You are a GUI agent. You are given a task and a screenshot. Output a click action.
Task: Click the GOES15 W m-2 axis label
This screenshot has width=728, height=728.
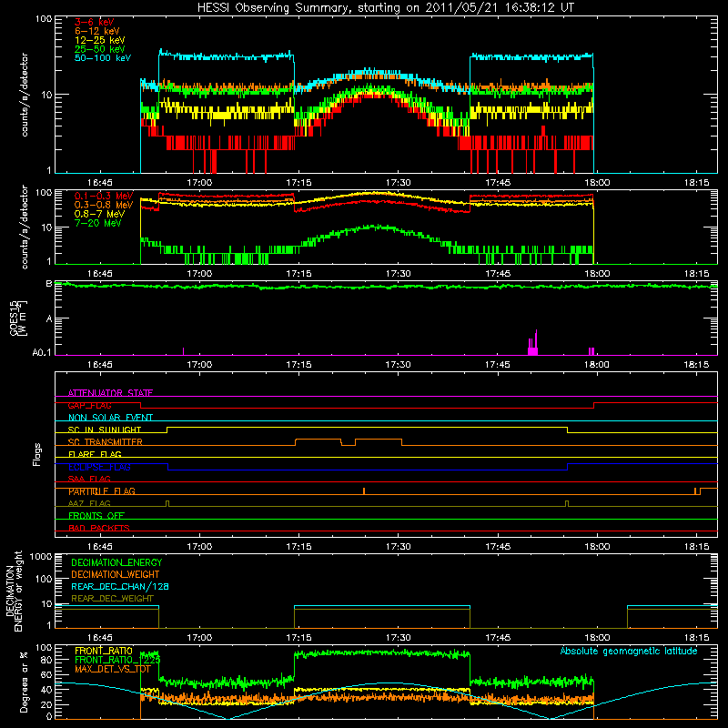point(18,318)
